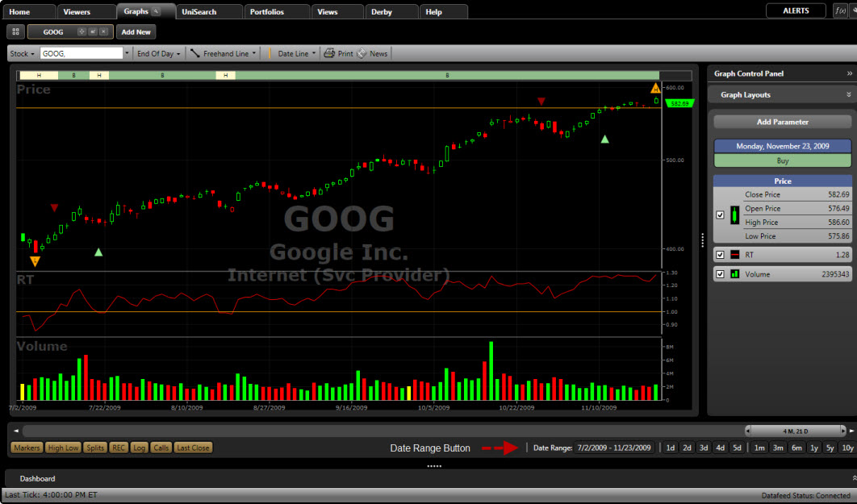
Task: Click the f(x) function icon
Action: [x=841, y=11]
